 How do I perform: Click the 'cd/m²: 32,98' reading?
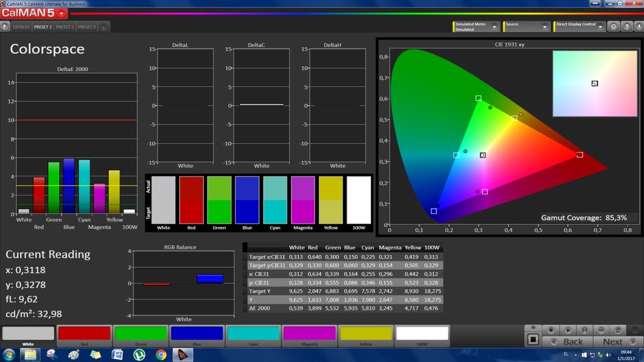click(x=34, y=314)
